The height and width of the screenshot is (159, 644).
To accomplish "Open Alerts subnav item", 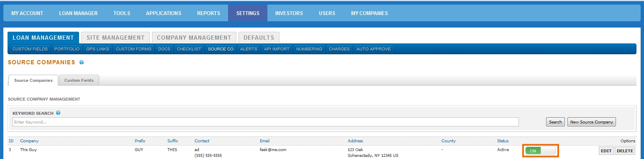I will point(249,49).
